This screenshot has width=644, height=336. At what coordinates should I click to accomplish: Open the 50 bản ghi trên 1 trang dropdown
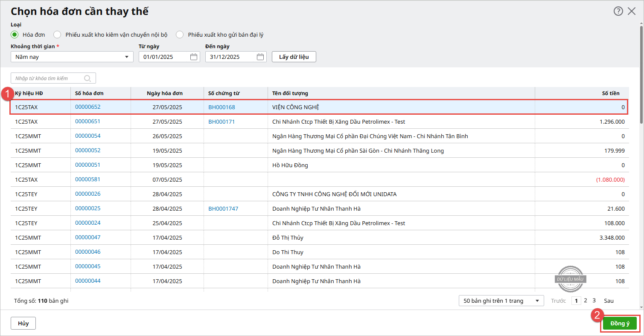pyautogui.click(x=501, y=301)
